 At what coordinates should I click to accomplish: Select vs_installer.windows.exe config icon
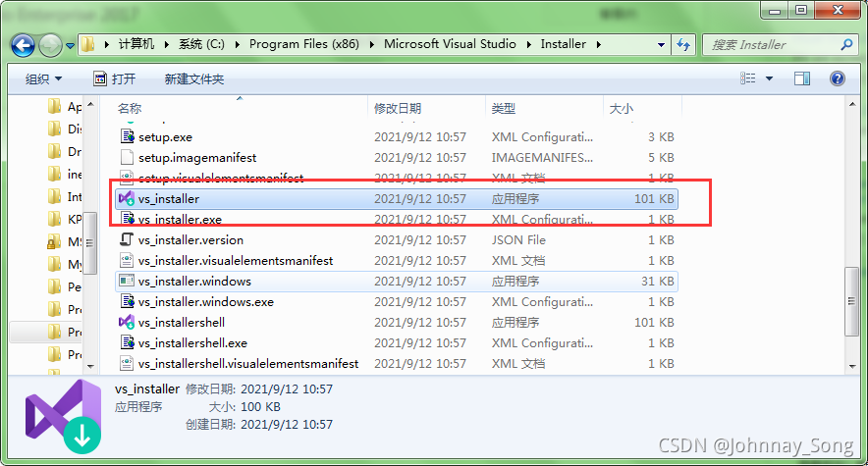128,301
